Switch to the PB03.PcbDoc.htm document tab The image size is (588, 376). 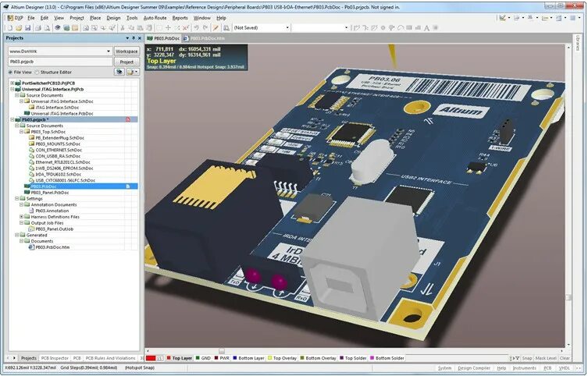[x=205, y=38]
